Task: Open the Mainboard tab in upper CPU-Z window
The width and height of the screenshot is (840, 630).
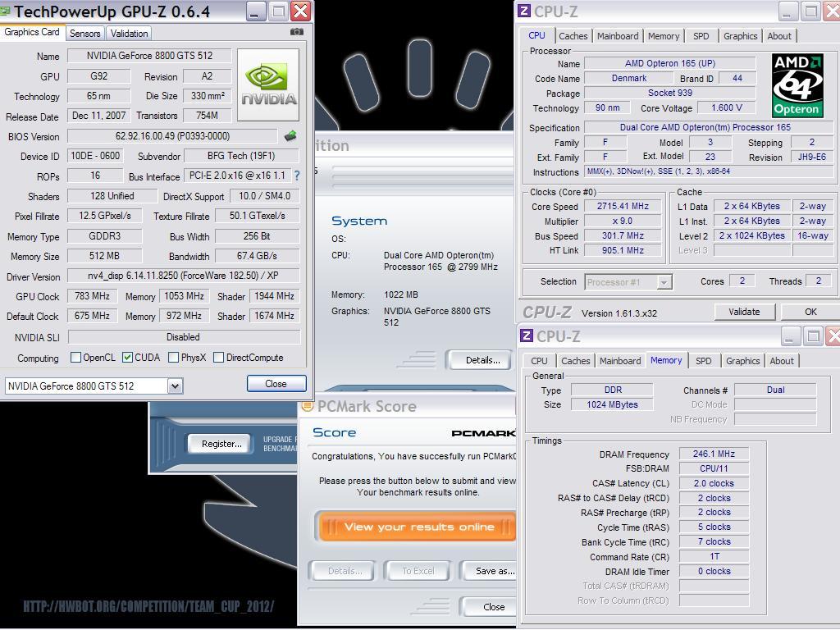Action: pos(618,36)
